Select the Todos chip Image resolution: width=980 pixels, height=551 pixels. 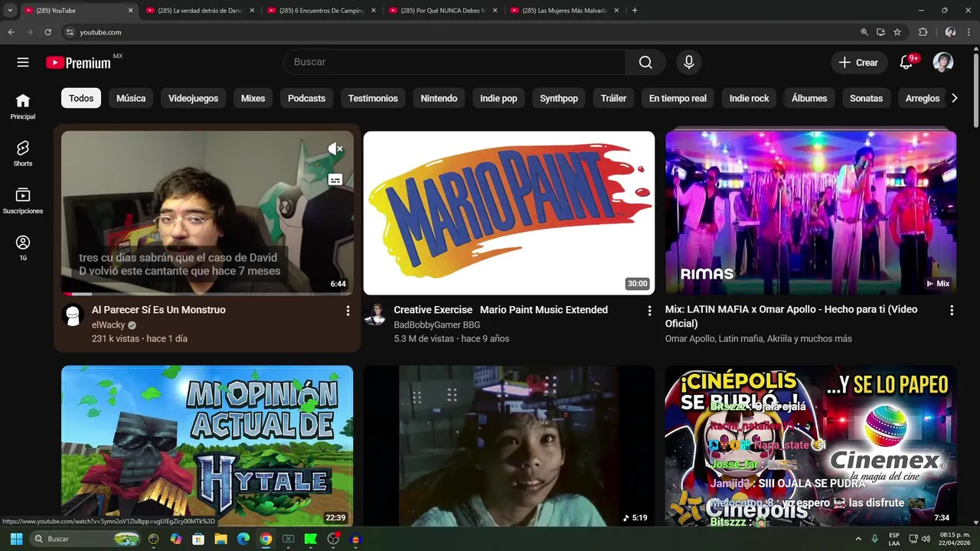coord(81,98)
